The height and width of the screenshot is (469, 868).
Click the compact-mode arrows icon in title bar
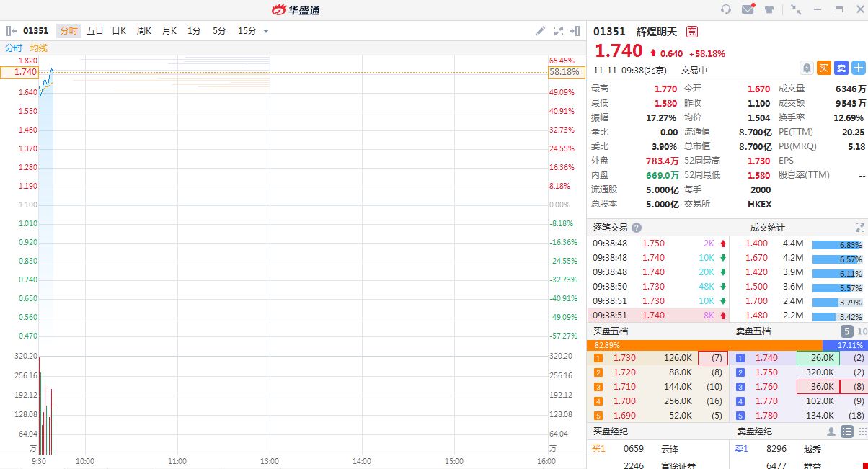[796, 9]
